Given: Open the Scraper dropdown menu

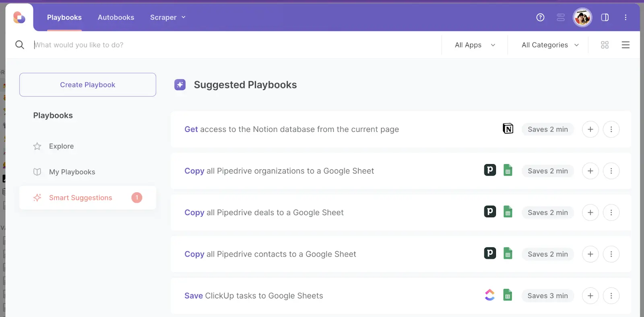Looking at the screenshot, I should click(x=167, y=17).
